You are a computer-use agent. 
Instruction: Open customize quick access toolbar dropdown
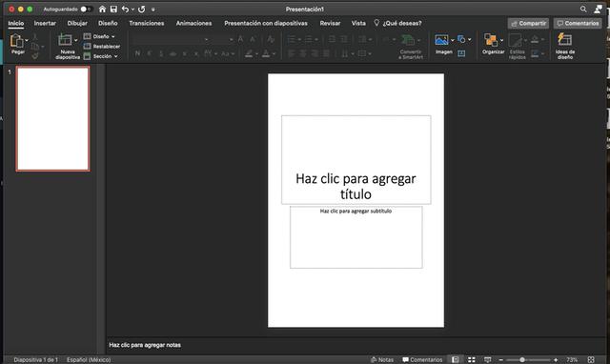pyautogui.click(x=152, y=10)
